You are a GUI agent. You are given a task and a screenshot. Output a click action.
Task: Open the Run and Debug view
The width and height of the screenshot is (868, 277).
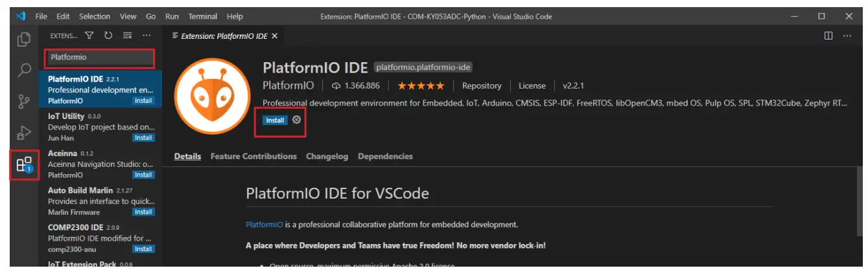24,133
